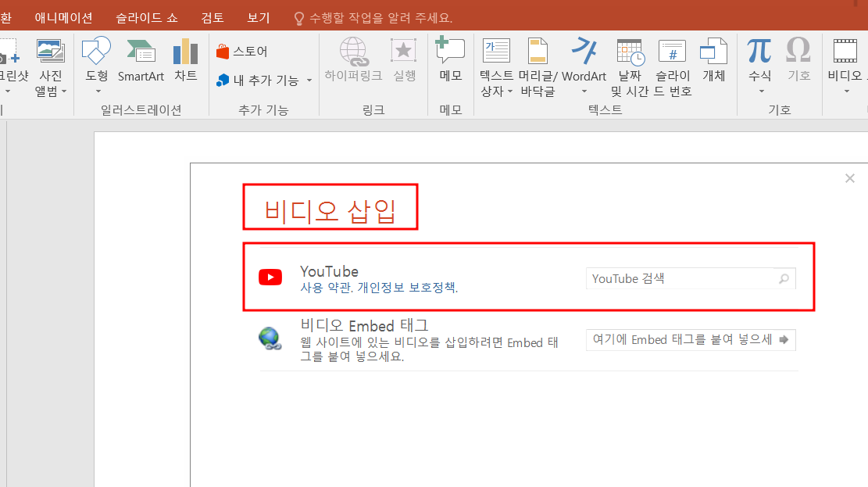
Task: Click the YouTube search input field
Action: [x=691, y=279]
